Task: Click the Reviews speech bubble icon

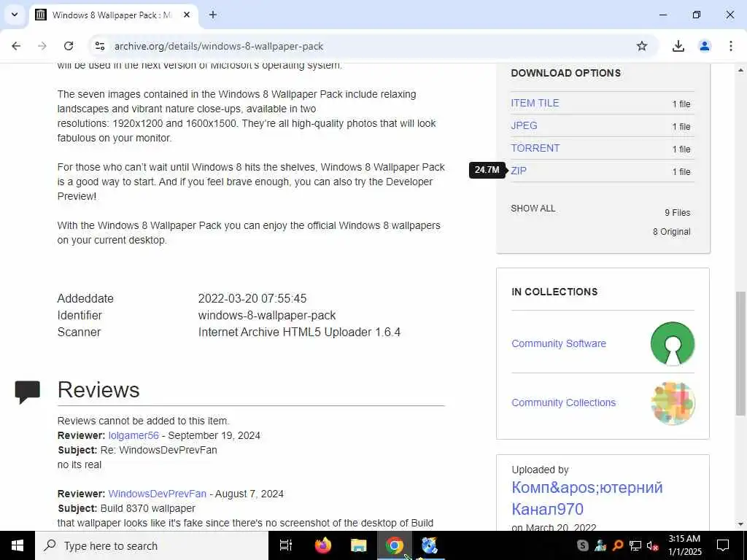Action: click(27, 392)
